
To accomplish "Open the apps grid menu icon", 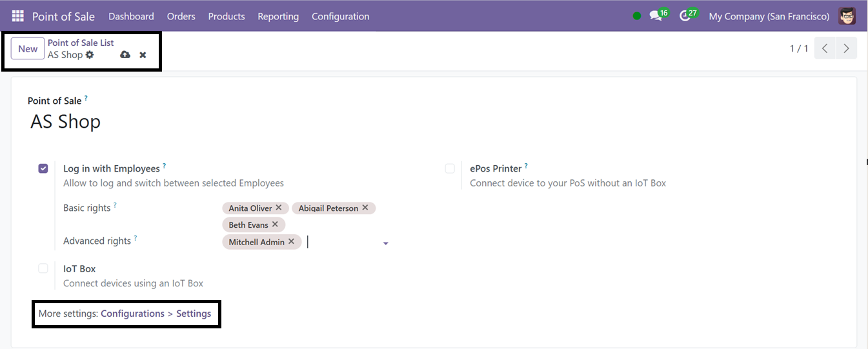I will pos(17,16).
